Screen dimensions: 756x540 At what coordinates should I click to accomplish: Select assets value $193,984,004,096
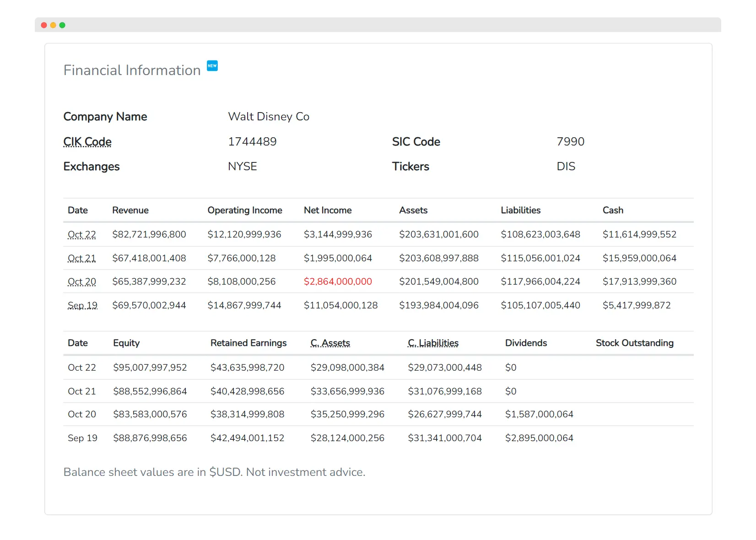click(x=439, y=305)
